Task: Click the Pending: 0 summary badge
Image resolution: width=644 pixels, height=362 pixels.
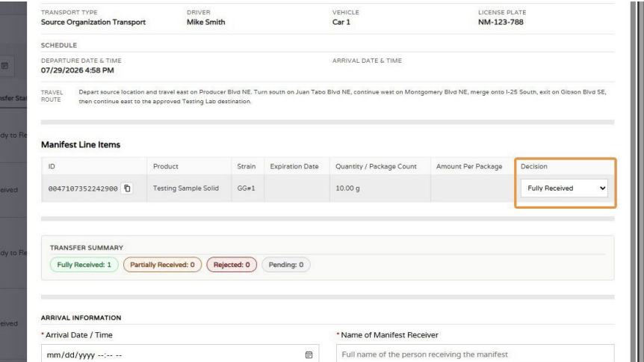Action: 286,265
